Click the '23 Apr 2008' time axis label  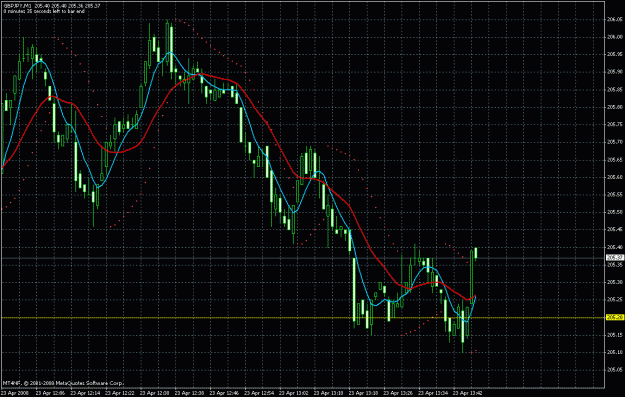tap(16, 393)
